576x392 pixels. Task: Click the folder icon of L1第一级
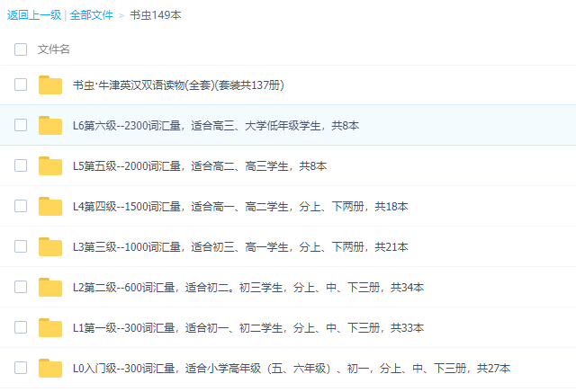(50, 327)
